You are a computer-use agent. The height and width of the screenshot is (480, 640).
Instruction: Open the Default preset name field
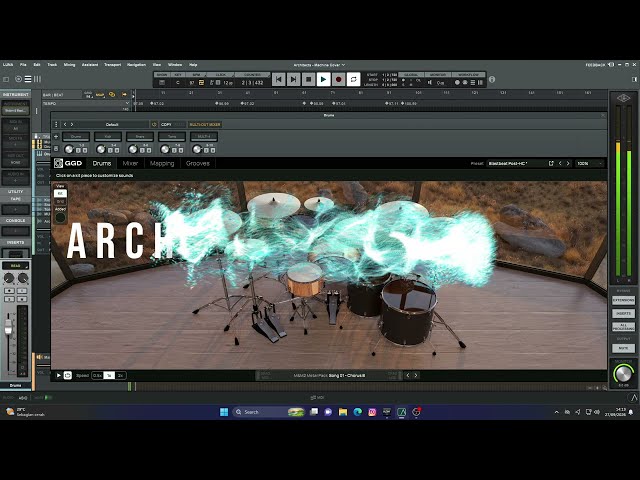click(112, 124)
